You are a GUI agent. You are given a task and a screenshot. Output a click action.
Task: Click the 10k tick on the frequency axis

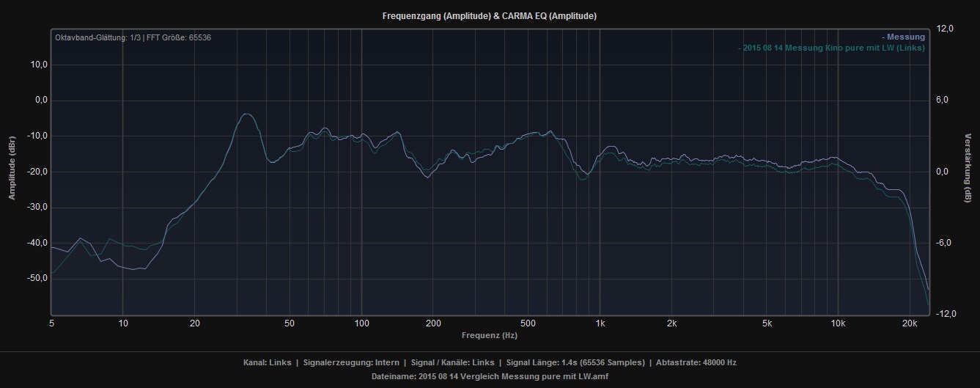(838, 323)
